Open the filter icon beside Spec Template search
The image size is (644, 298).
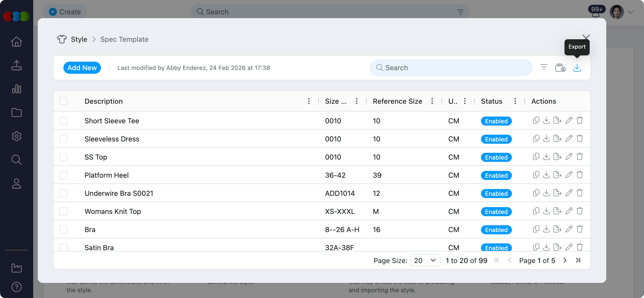click(x=544, y=67)
